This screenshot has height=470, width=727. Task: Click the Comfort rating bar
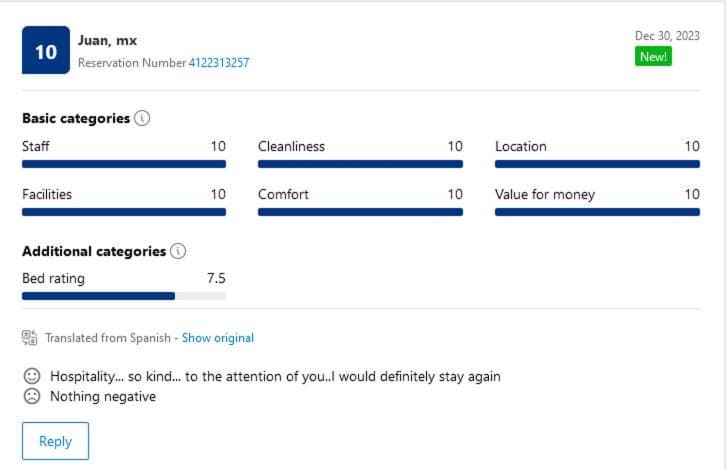(360, 212)
